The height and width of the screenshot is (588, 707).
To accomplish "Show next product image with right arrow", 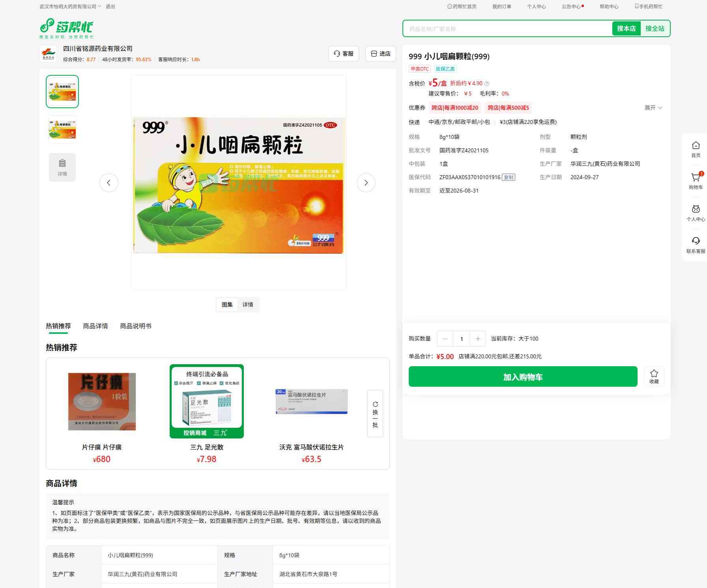I will coord(366,183).
